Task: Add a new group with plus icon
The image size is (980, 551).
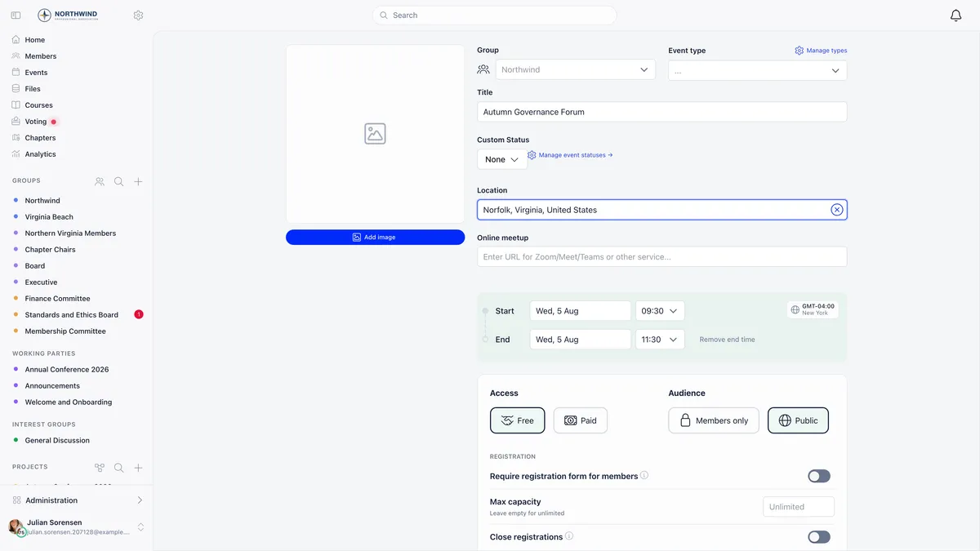Action: point(138,181)
